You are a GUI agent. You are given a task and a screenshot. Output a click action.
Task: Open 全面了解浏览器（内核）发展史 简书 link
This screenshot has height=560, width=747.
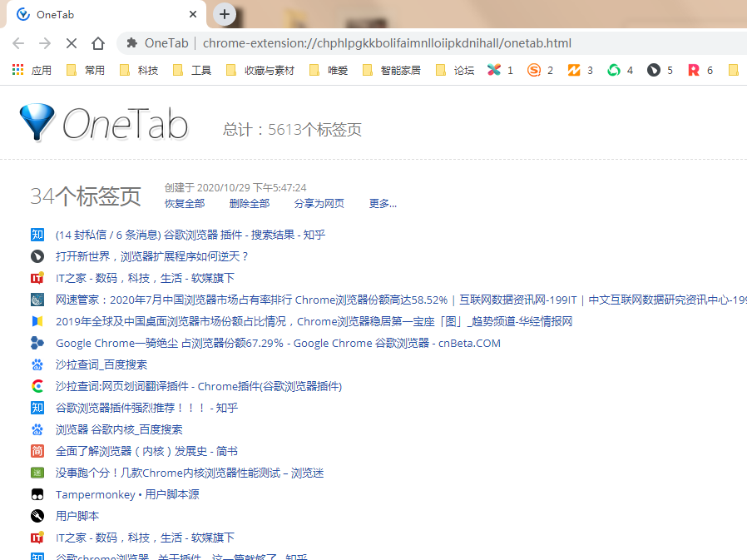(146, 451)
